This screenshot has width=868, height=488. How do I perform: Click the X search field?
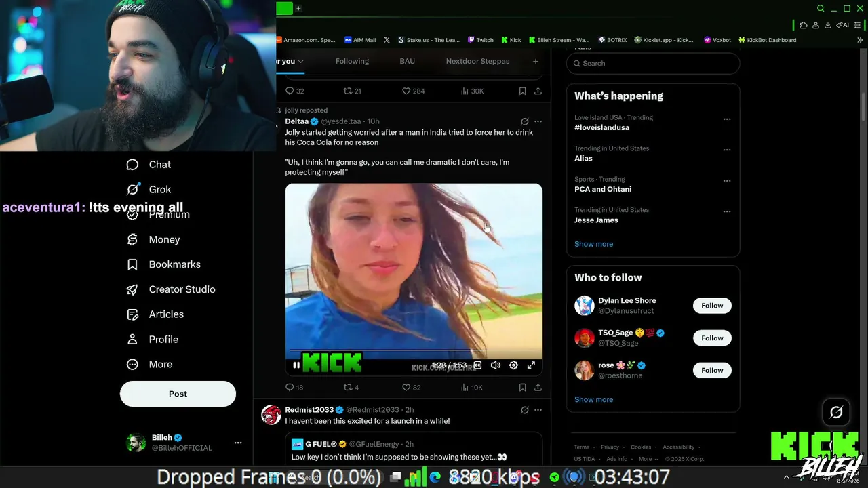pyautogui.click(x=653, y=63)
